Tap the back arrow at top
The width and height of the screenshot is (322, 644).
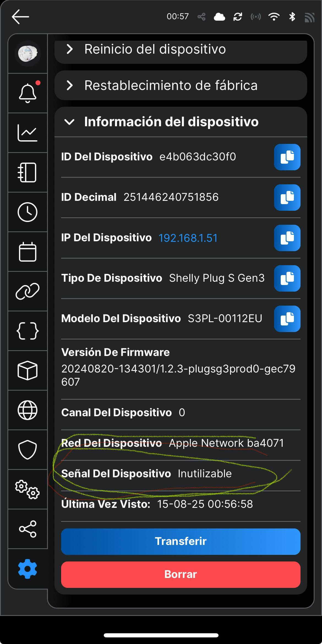[20, 17]
